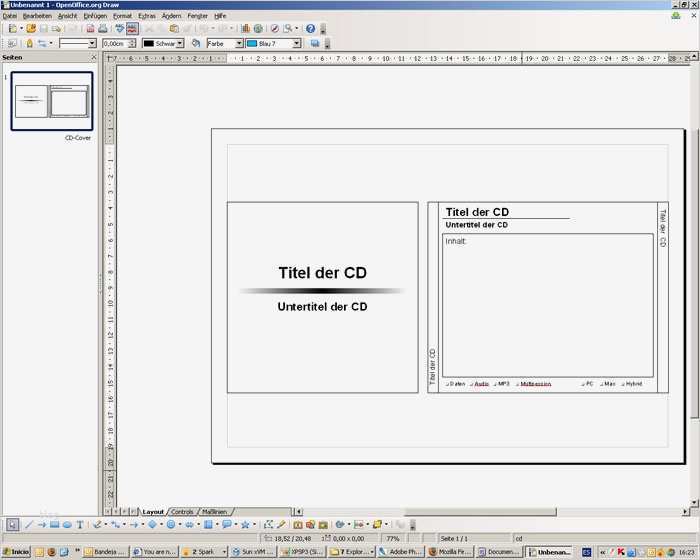This screenshot has height=560, width=700.
Task: Export as PDF toolbar icon
Action: 90,29
